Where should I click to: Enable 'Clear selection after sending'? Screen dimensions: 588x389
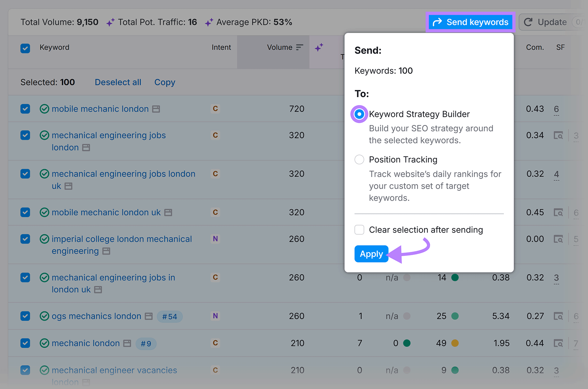359,229
